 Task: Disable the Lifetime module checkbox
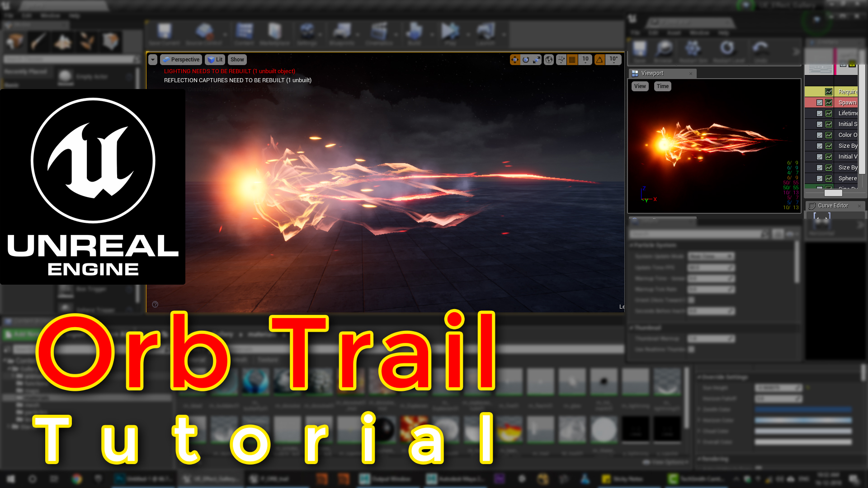(x=820, y=113)
